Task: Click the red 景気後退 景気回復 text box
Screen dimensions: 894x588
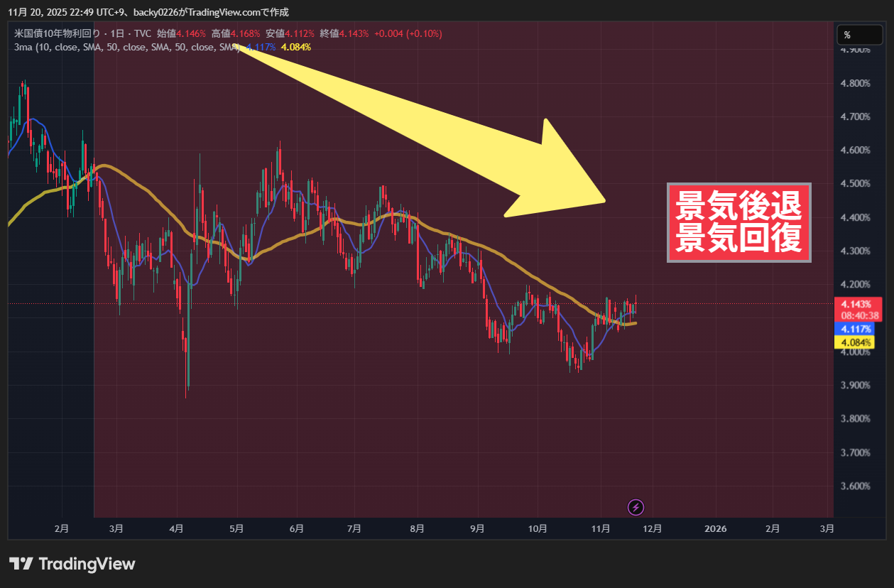Action: [x=738, y=222]
